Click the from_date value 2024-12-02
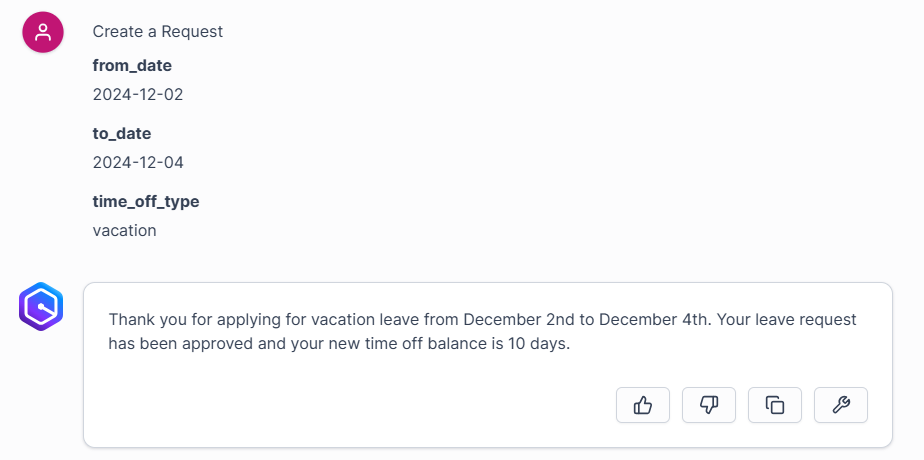 138,94
